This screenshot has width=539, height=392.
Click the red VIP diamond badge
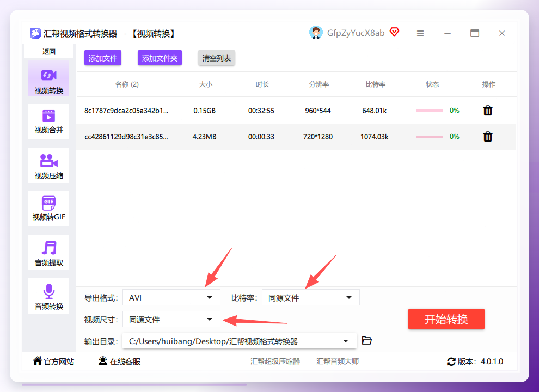tap(394, 32)
